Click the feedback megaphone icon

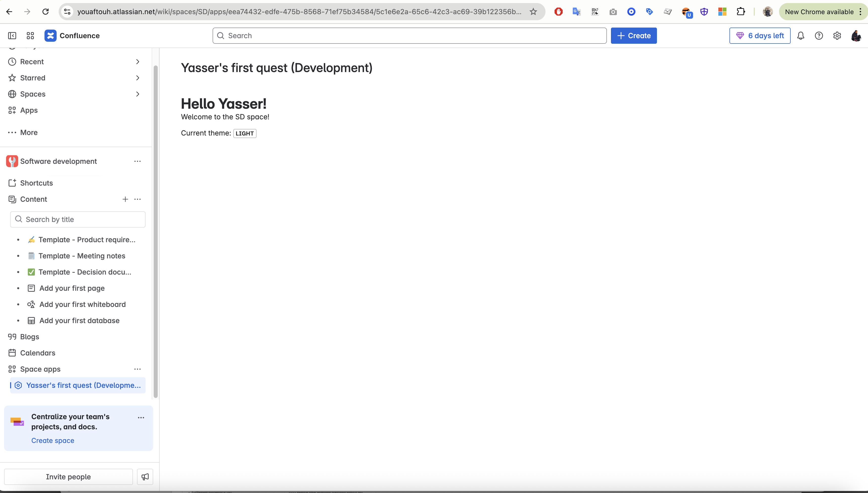tap(145, 477)
